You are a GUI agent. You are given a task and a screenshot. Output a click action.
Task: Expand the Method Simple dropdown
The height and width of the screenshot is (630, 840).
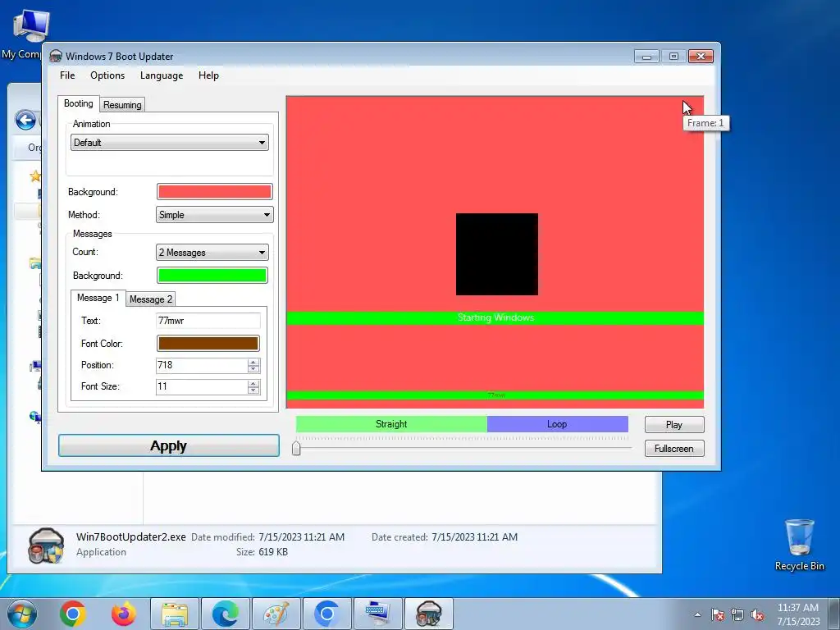(215, 215)
